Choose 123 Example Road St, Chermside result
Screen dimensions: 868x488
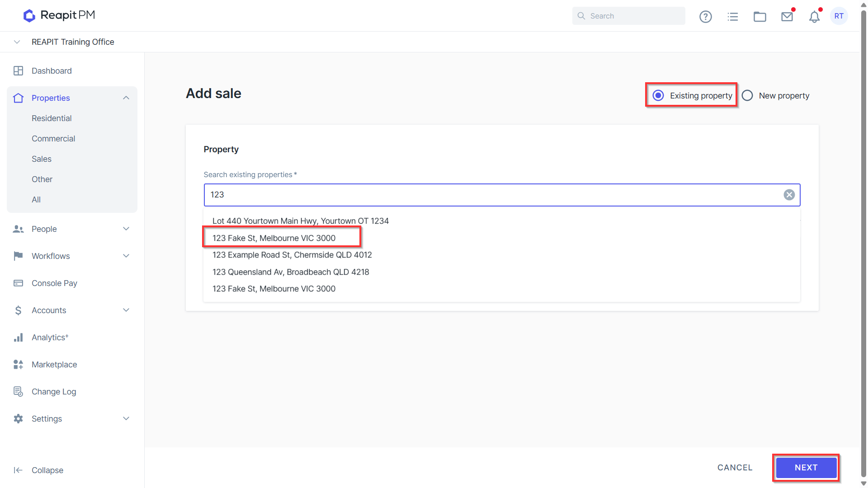tap(292, 255)
